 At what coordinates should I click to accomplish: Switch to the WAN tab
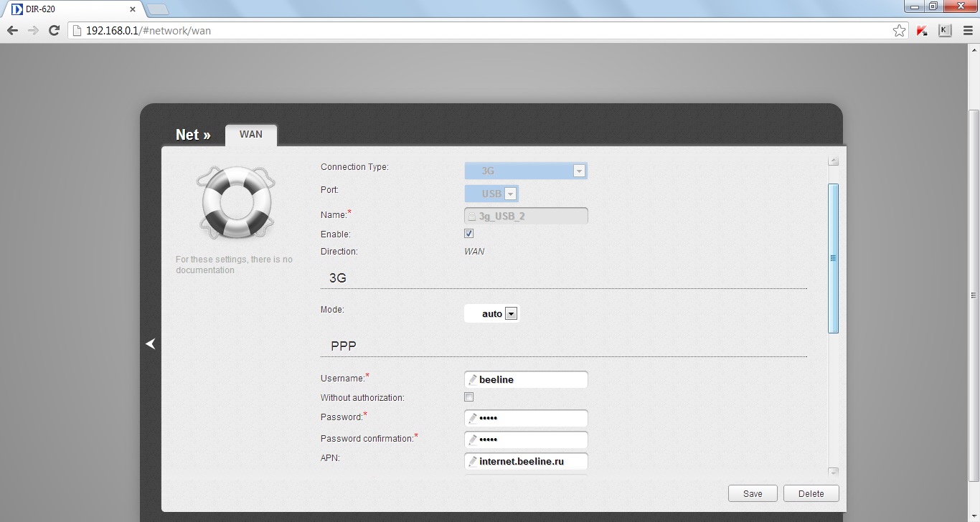pyautogui.click(x=251, y=135)
